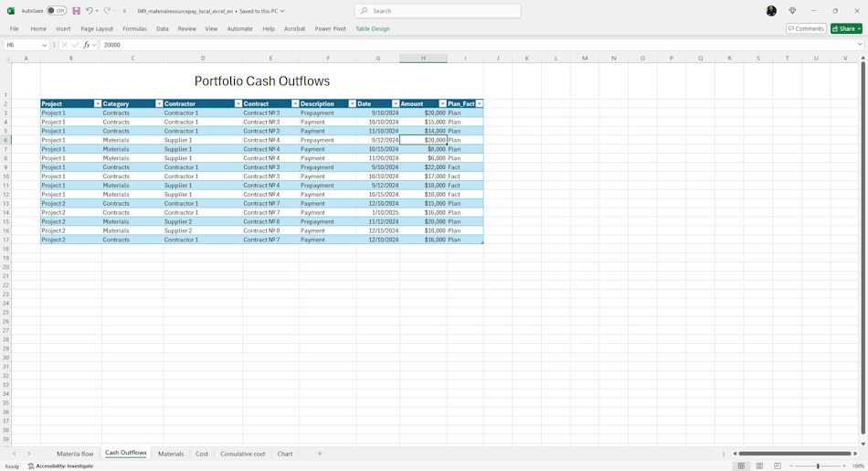Switch to Page Layout view icon
This screenshot has height=471, width=868.
(x=759, y=466)
